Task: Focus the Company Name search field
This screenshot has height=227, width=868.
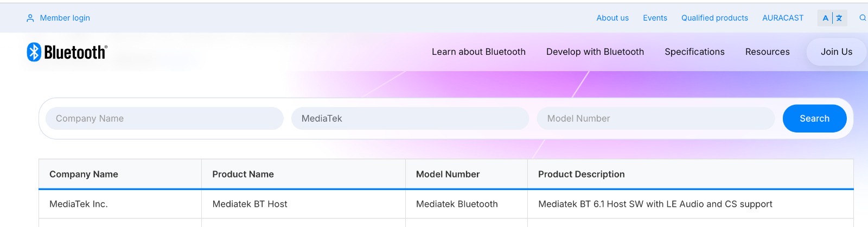Action: pyautogui.click(x=164, y=118)
